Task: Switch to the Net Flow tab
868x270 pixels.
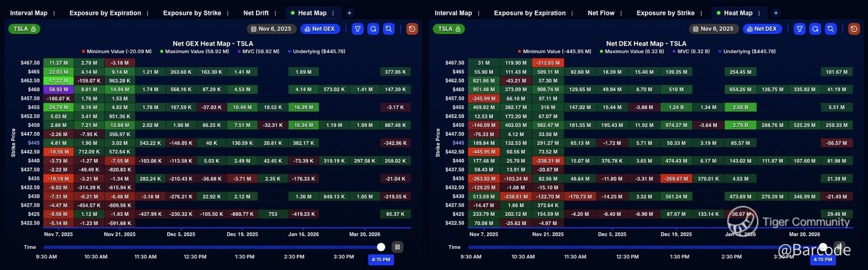Action: pyautogui.click(x=601, y=13)
